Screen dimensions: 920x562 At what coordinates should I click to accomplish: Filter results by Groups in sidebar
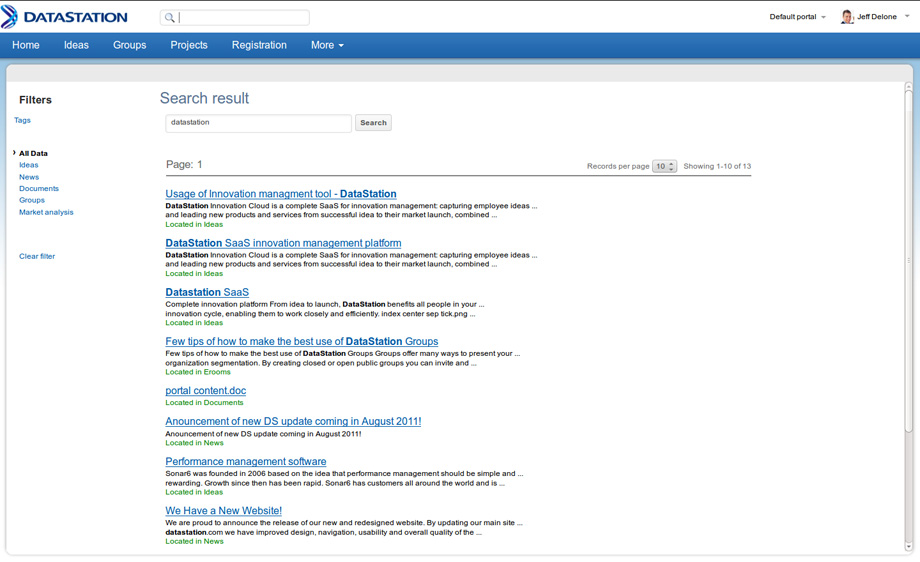[x=32, y=201]
